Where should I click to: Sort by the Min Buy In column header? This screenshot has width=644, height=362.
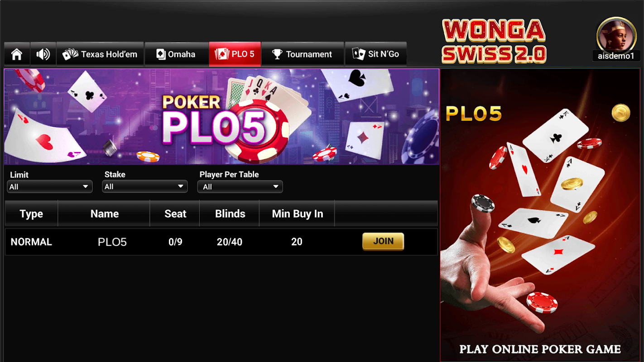(x=297, y=214)
